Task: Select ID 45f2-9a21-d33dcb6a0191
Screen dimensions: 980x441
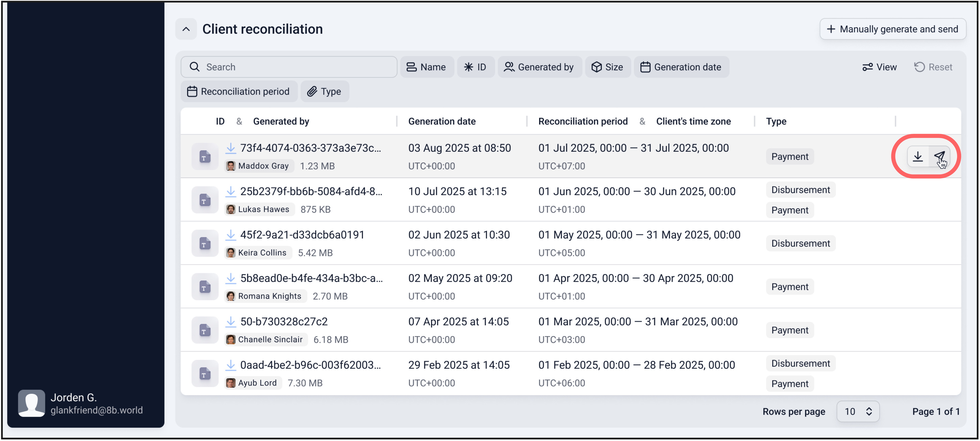Action: pos(302,235)
